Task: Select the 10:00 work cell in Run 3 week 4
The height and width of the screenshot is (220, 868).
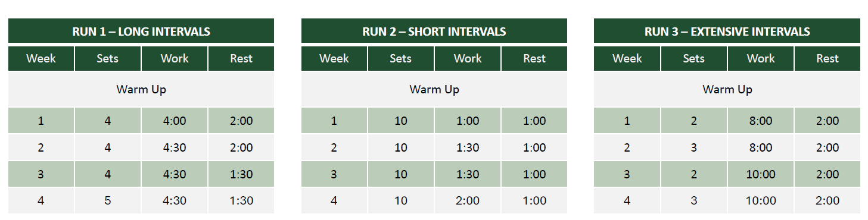Action: click(x=761, y=201)
